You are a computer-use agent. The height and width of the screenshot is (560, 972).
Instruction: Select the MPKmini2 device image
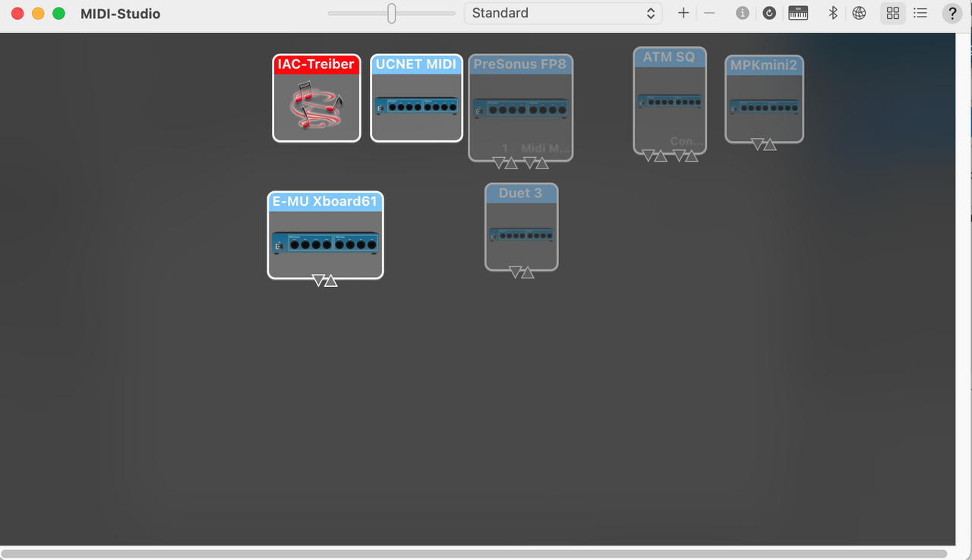click(764, 107)
